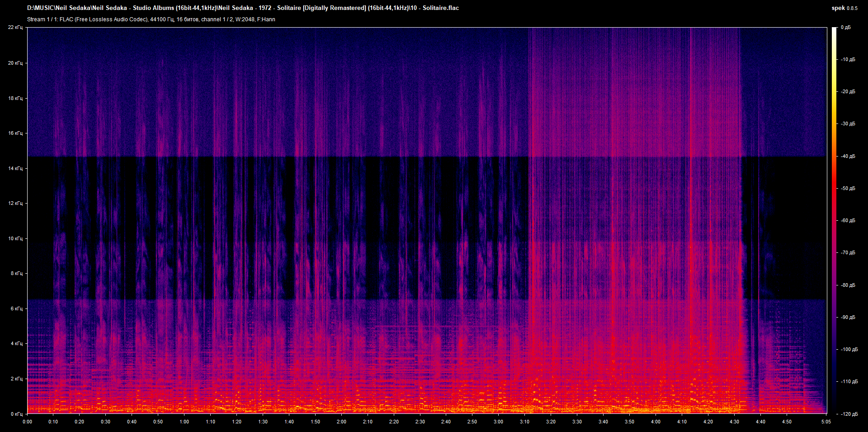868x432 pixels.
Task: Click the 8 кГц frequency axis label
Action: coord(17,273)
